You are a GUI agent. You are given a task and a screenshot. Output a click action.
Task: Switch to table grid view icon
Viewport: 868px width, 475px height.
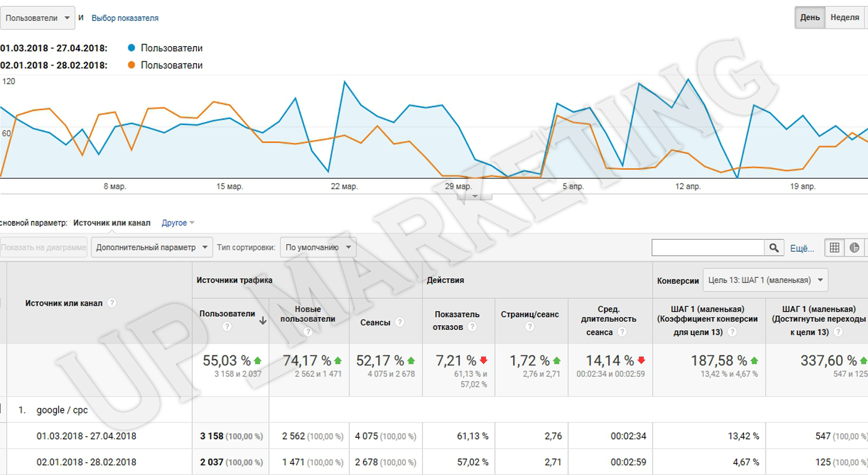click(x=834, y=248)
